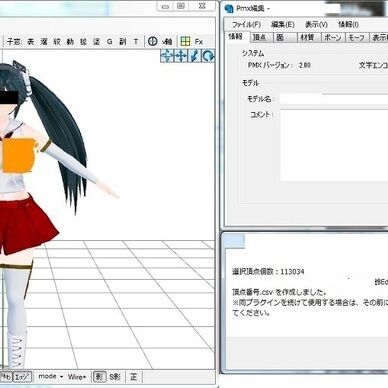Click the circular target icon in the toolbar
Viewport: 388px width, 388px height.
(152, 41)
